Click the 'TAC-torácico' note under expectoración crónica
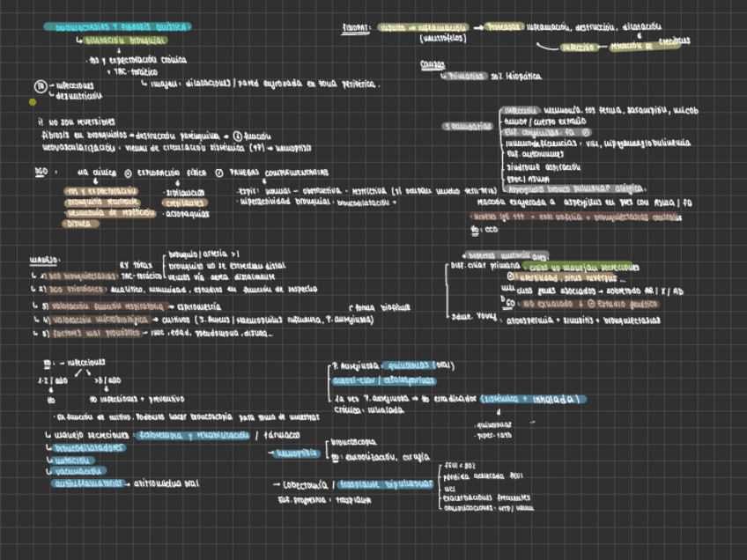The height and width of the screenshot is (560, 747). click(x=136, y=72)
